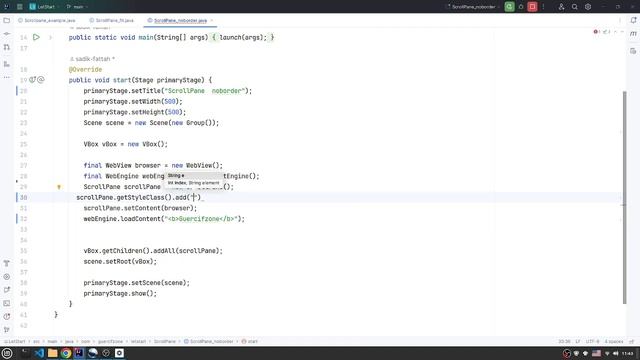Open the Structure tool window icon
Viewport: 640px width, 360px height.
tap(7, 64)
